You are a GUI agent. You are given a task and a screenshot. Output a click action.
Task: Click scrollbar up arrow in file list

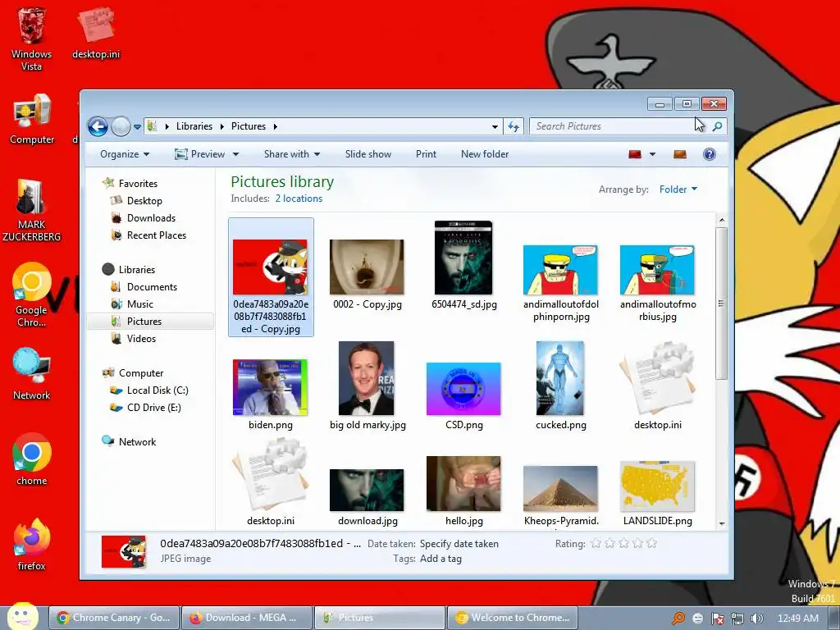click(722, 220)
